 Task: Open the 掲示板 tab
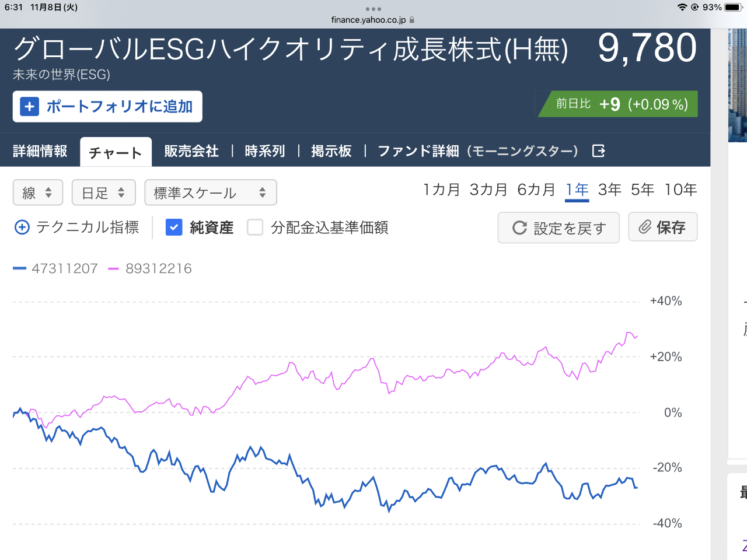coord(331,151)
